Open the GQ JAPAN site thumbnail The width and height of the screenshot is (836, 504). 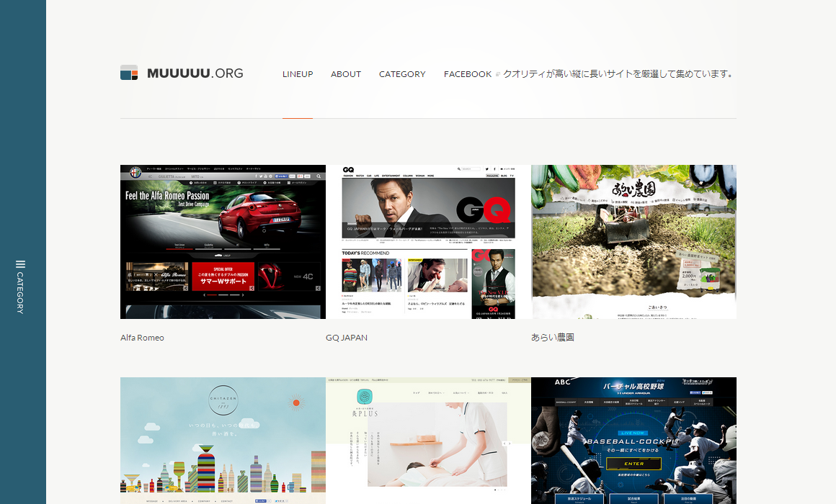tap(428, 242)
